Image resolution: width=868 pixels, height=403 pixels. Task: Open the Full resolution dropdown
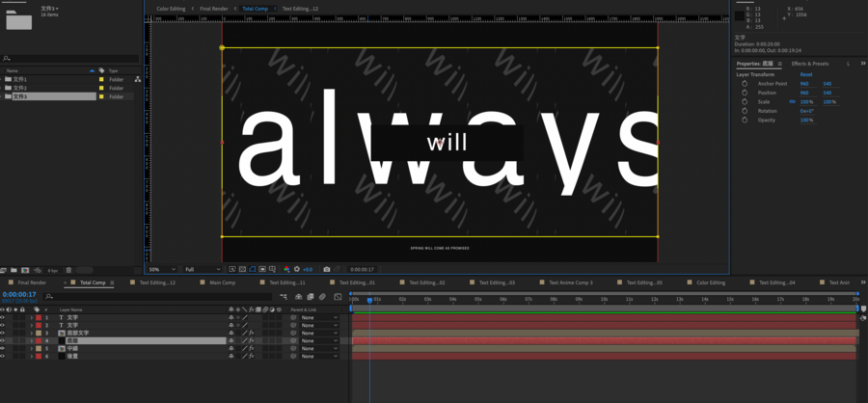pyautogui.click(x=203, y=270)
